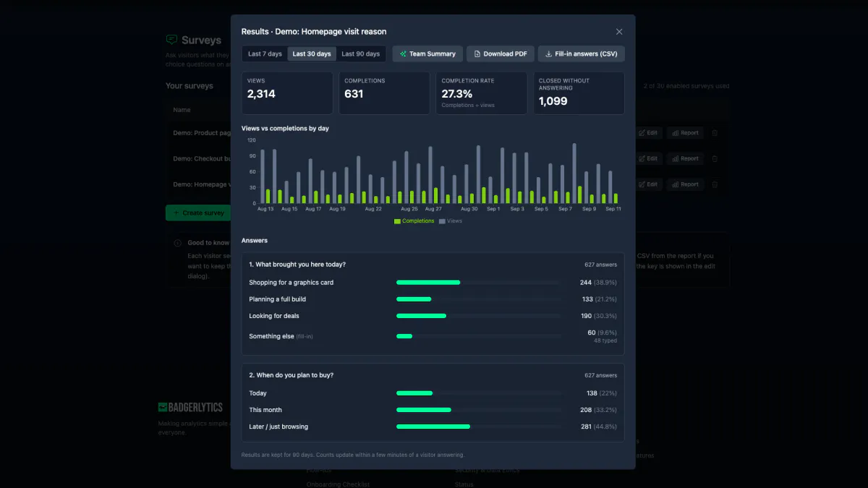Download the results as PDF

coord(501,54)
